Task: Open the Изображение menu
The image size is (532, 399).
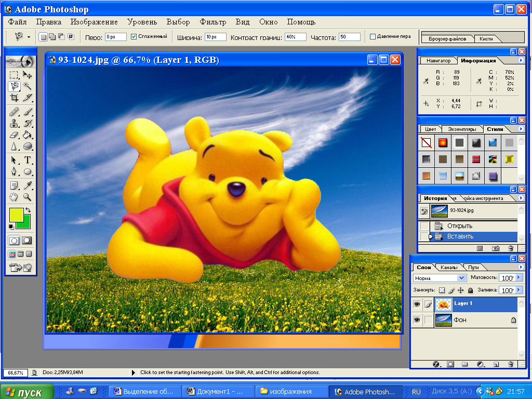Action: point(94,22)
